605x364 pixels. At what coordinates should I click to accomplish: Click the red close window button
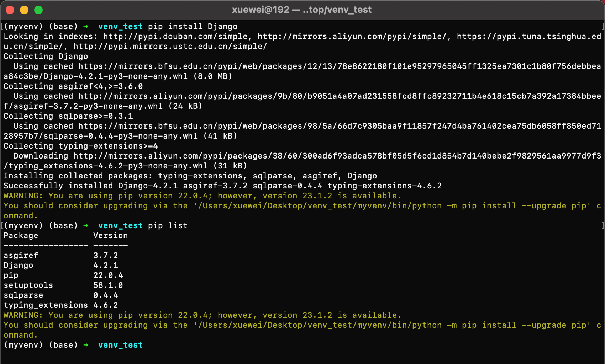pos(10,10)
